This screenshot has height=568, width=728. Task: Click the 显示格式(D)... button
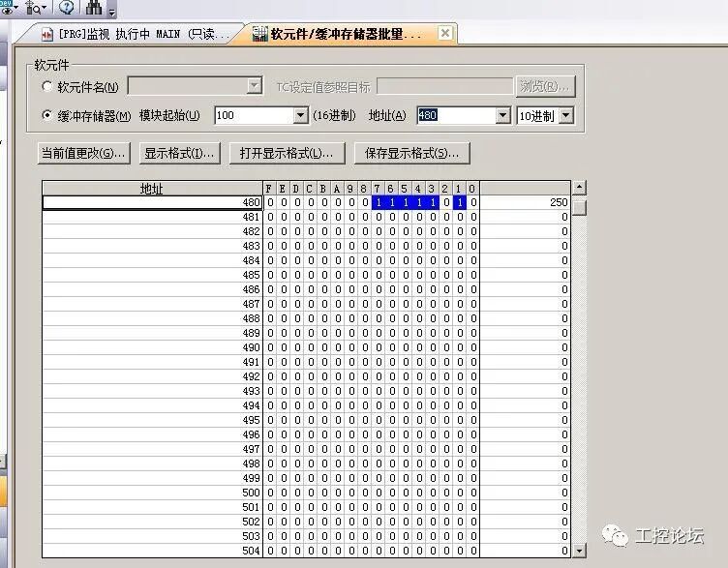tap(180, 153)
